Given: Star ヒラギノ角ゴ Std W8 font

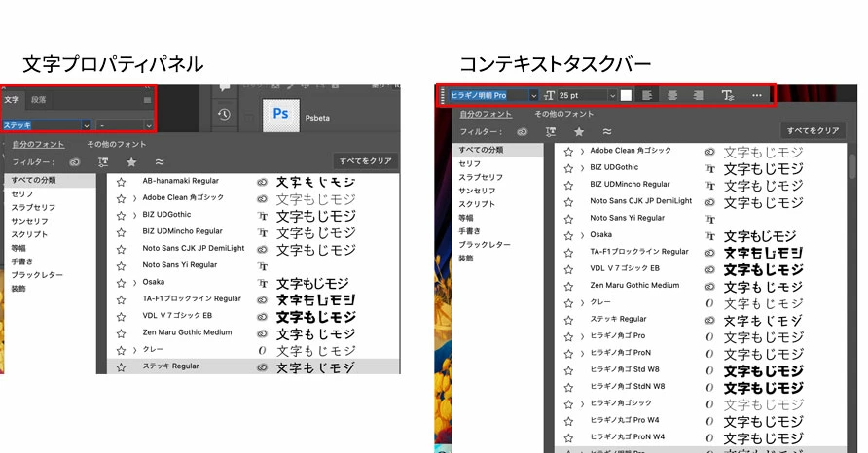Looking at the screenshot, I should point(568,370).
